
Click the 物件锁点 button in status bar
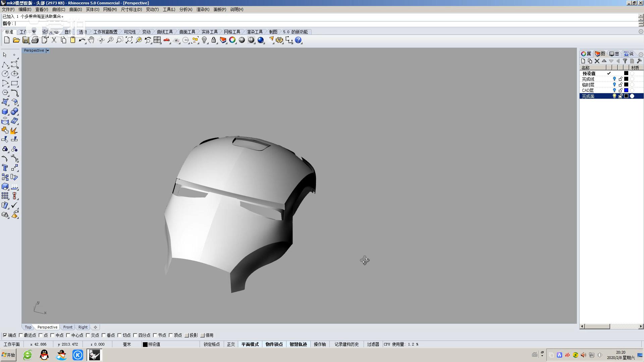tap(274, 344)
